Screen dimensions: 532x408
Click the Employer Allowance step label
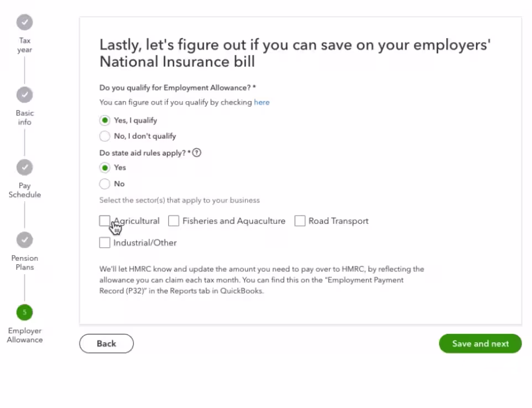click(25, 336)
